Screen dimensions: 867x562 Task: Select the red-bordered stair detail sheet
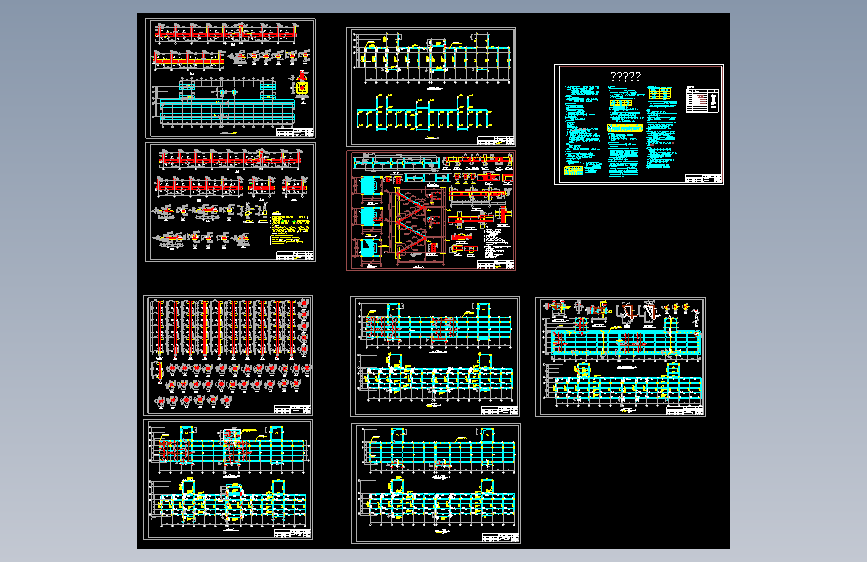[431, 211]
